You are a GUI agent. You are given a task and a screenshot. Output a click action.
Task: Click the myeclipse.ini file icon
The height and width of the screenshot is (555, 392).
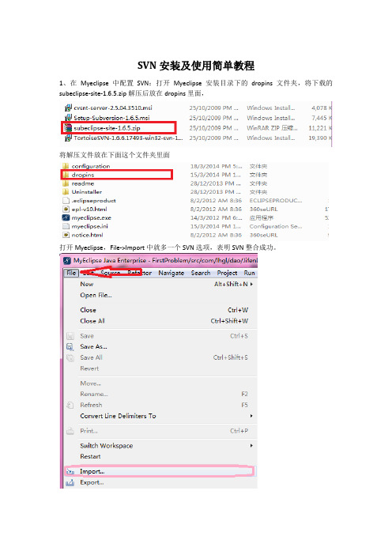(66, 226)
